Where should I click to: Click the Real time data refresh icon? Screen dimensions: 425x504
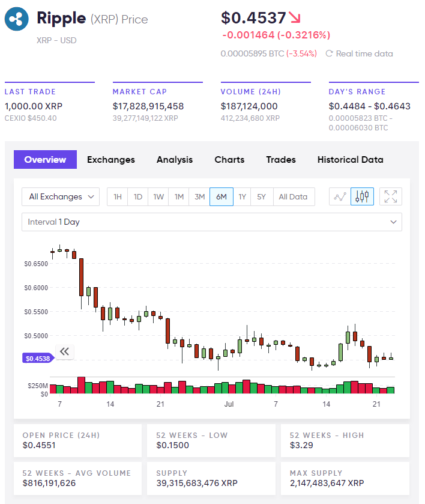click(329, 53)
